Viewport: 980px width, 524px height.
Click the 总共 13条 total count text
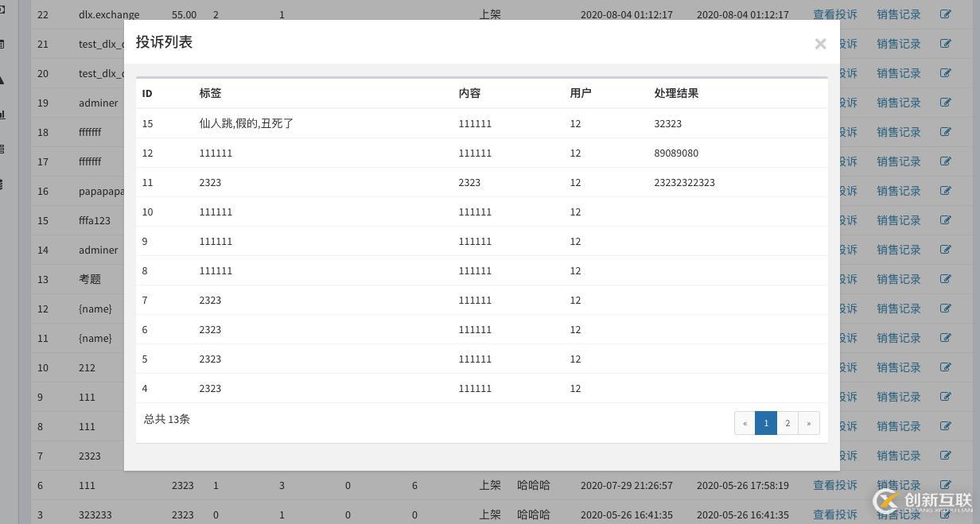pos(167,419)
